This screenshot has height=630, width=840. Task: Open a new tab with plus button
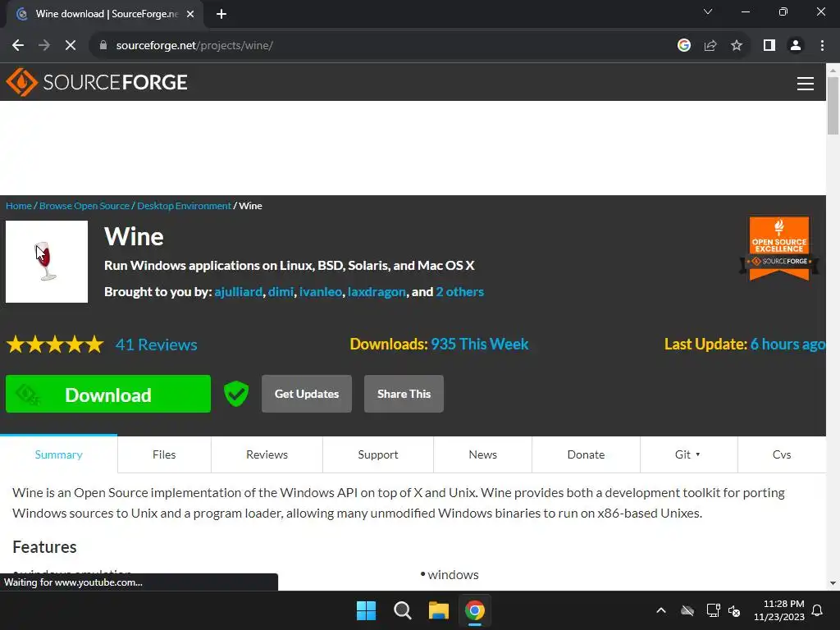(x=221, y=14)
